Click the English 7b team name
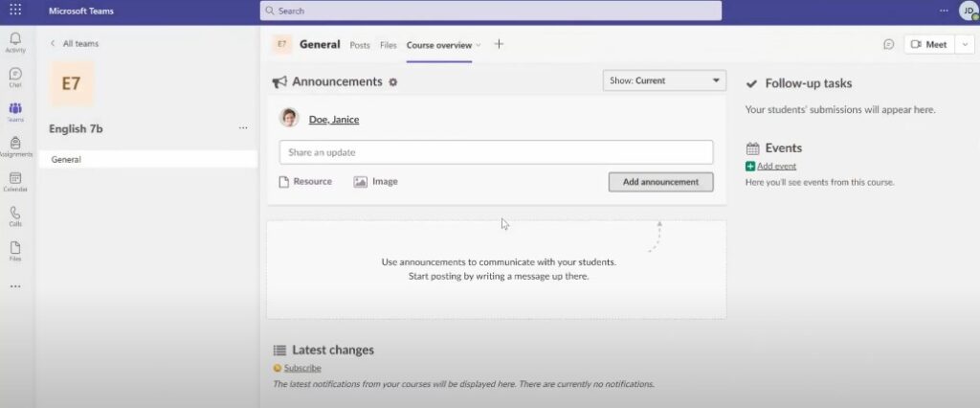 (76, 129)
